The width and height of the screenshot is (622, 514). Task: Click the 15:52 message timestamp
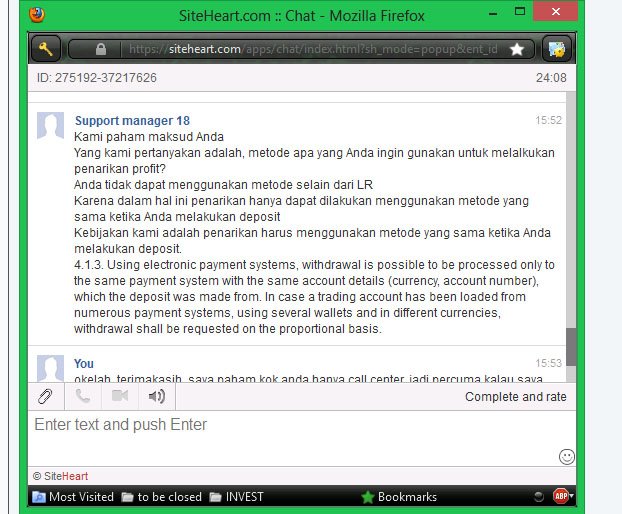(x=549, y=120)
